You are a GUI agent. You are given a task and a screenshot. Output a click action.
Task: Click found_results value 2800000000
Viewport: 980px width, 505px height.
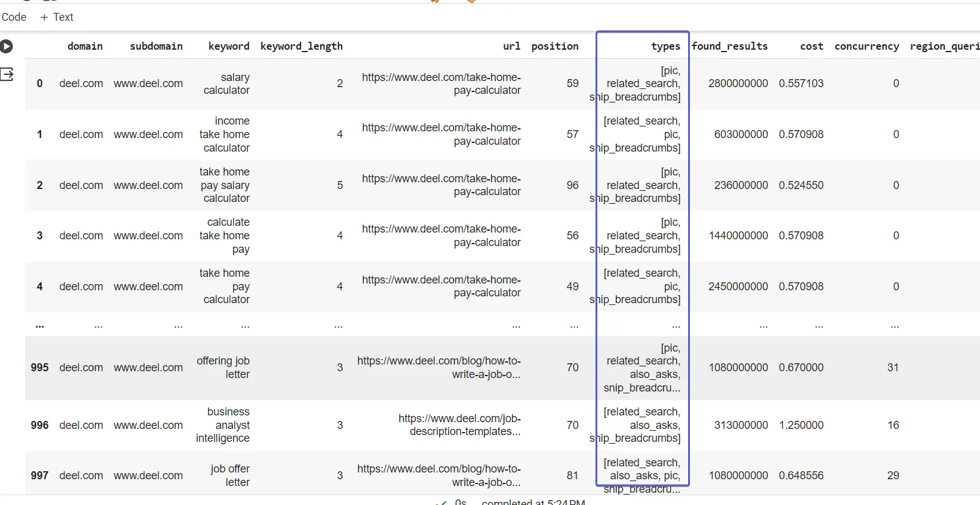point(738,83)
